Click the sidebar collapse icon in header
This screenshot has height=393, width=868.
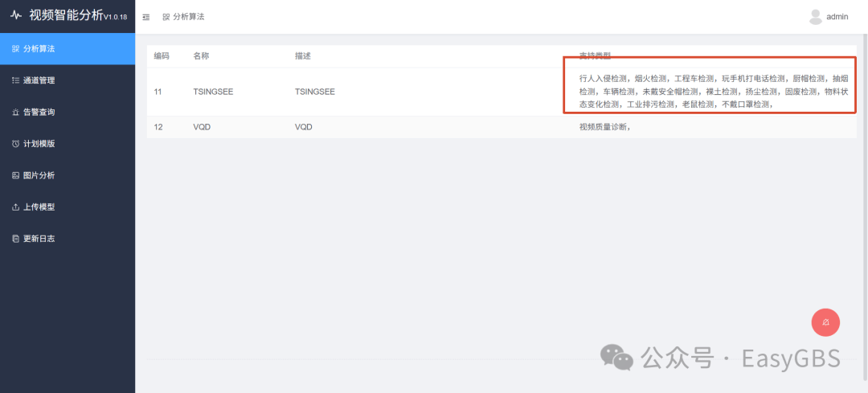[146, 17]
